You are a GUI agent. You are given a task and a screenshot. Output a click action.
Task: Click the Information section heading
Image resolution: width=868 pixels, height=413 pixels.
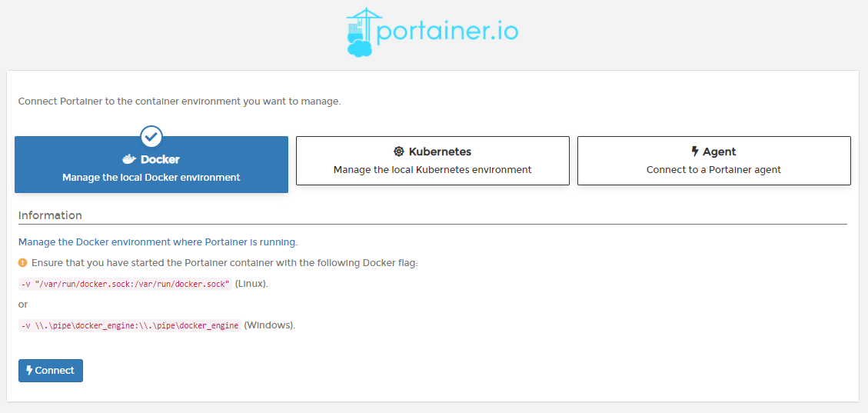click(50, 215)
